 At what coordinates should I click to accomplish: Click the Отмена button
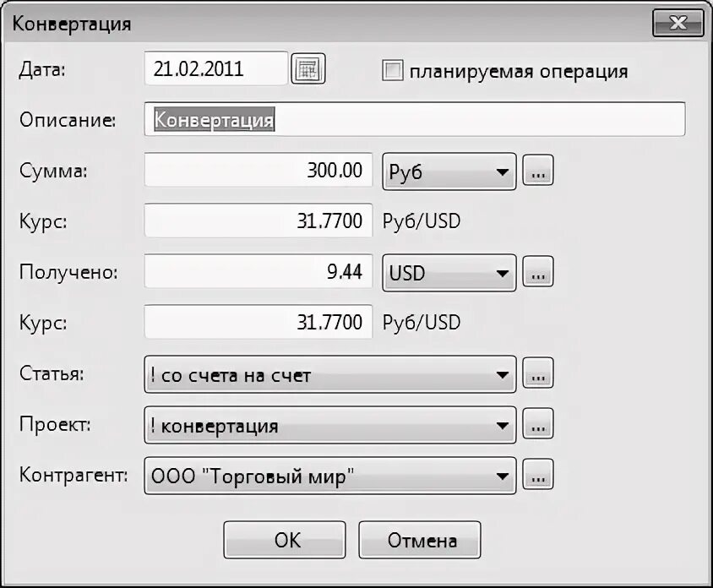point(420,540)
